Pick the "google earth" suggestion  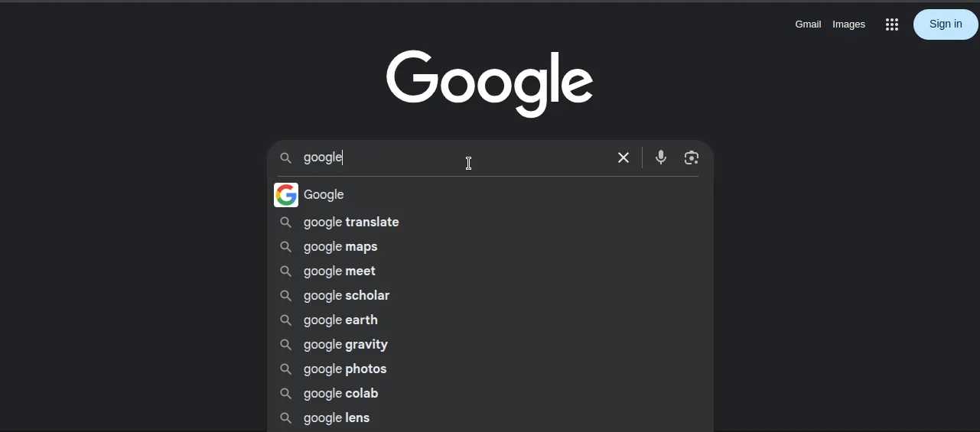[340, 320]
